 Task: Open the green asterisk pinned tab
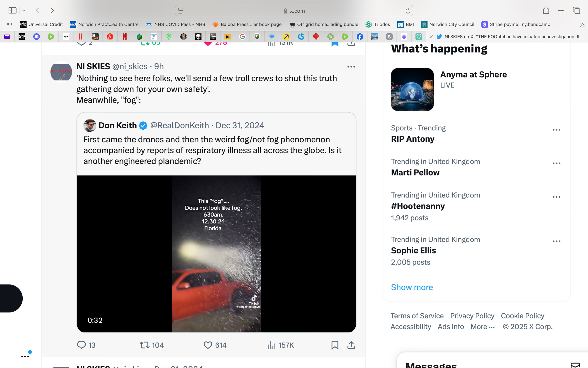[169, 37]
